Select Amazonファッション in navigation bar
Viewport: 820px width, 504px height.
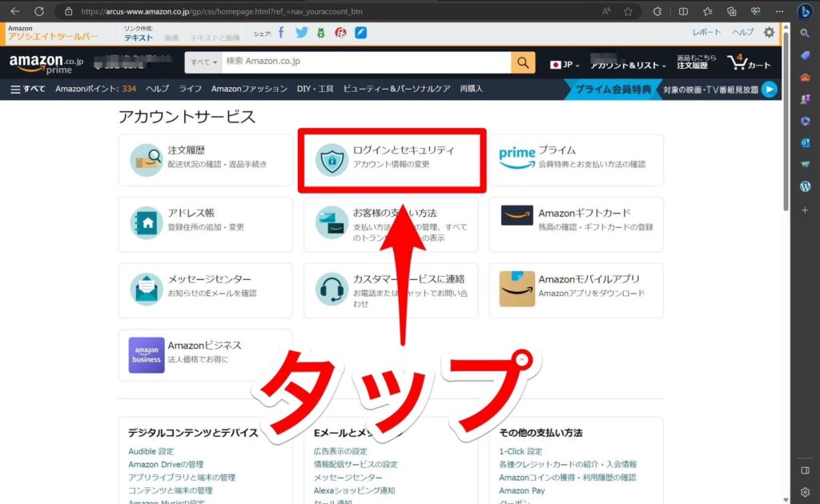[249, 89]
